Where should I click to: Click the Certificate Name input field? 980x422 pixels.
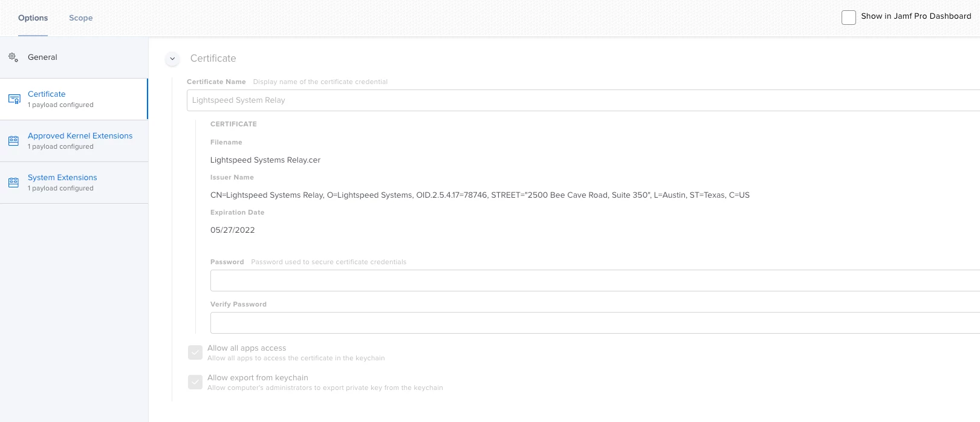[x=583, y=100]
